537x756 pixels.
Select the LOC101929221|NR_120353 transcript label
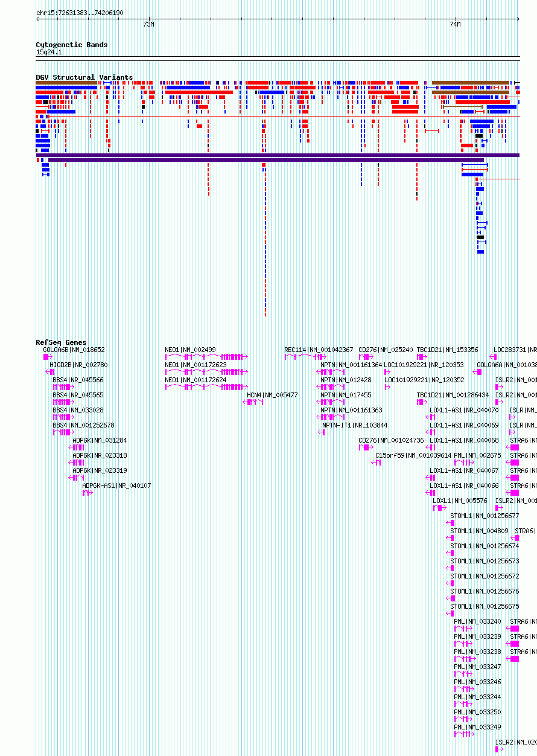(424, 365)
